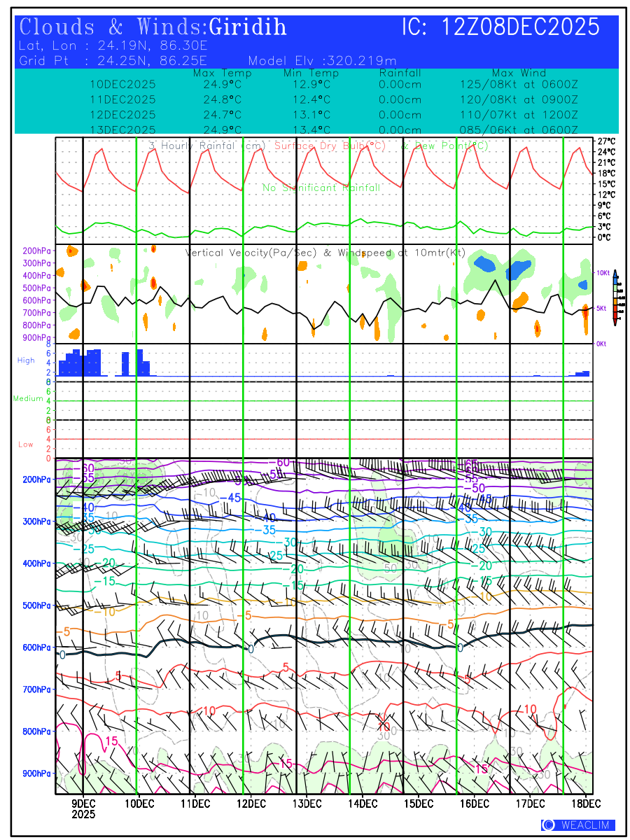Click the Medium cloud cover axis label
The image size is (630, 840).
pyautogui.click(x=28, y=398)
